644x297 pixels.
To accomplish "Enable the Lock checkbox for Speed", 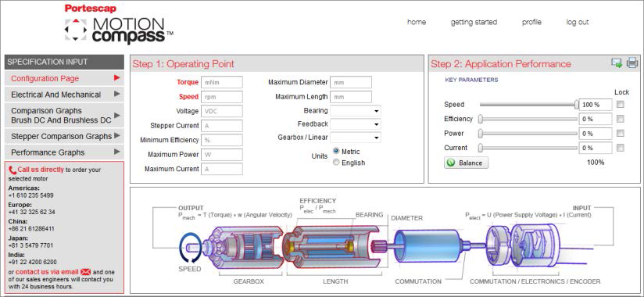I will click(x=621, y=104).
